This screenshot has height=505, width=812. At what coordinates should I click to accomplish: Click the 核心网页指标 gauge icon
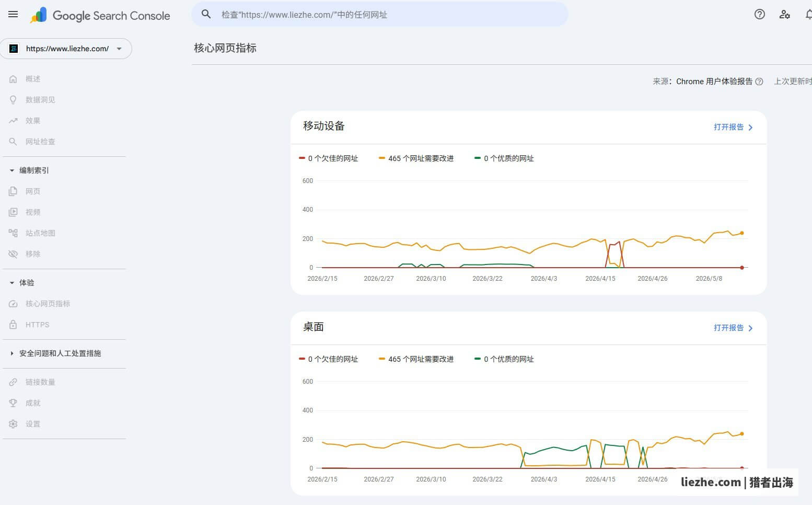(x=13, y=304)
